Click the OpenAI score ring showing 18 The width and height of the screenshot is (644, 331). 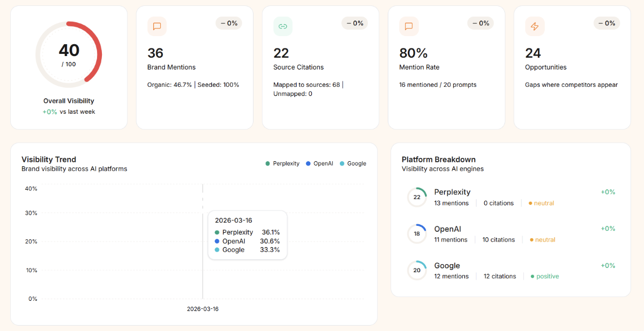point(417,233)
